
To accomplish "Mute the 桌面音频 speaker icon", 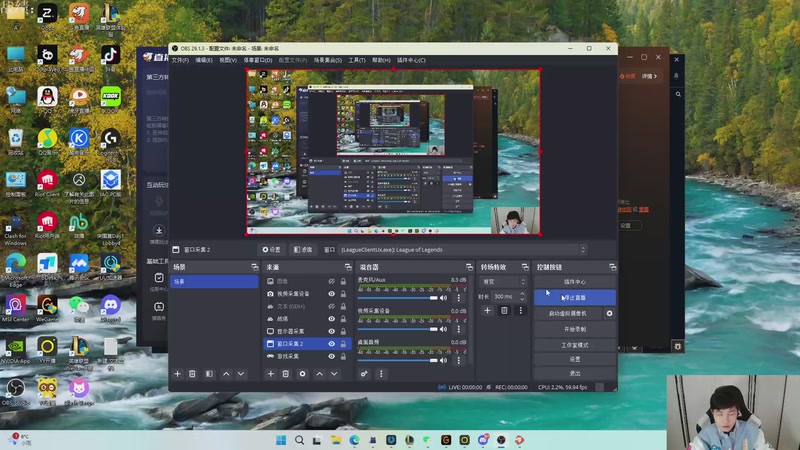I will click(x=443, y=360).
